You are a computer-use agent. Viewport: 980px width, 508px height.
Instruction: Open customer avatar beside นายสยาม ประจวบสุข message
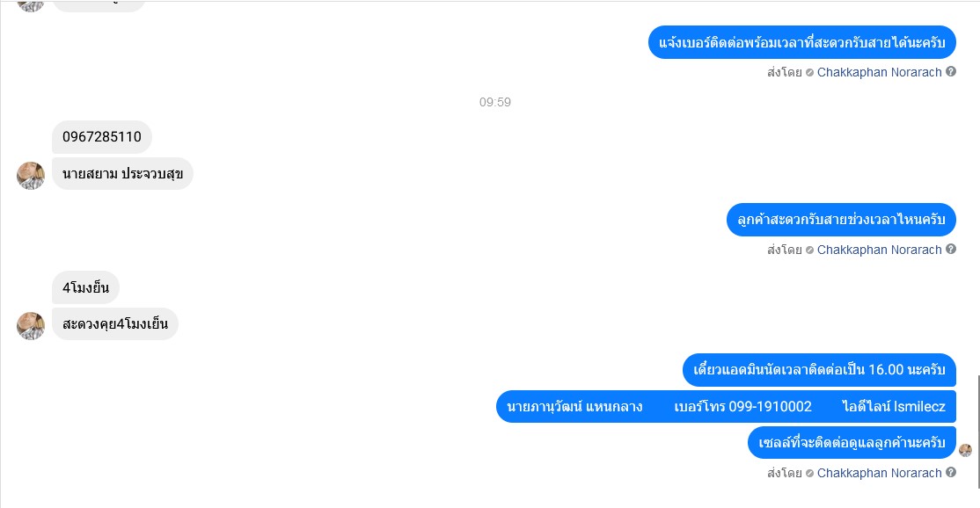pos(31,176)
